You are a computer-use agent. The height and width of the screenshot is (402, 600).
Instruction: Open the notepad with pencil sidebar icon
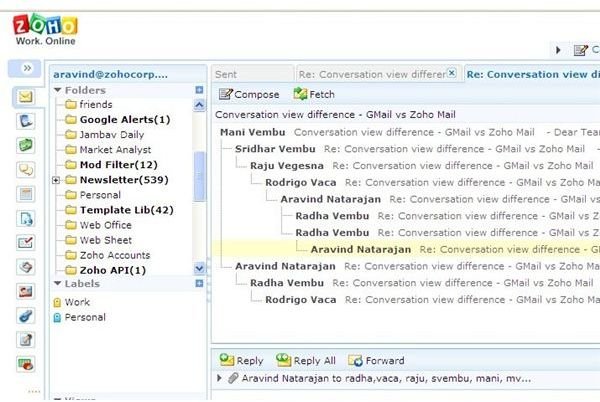pos(25,340)
